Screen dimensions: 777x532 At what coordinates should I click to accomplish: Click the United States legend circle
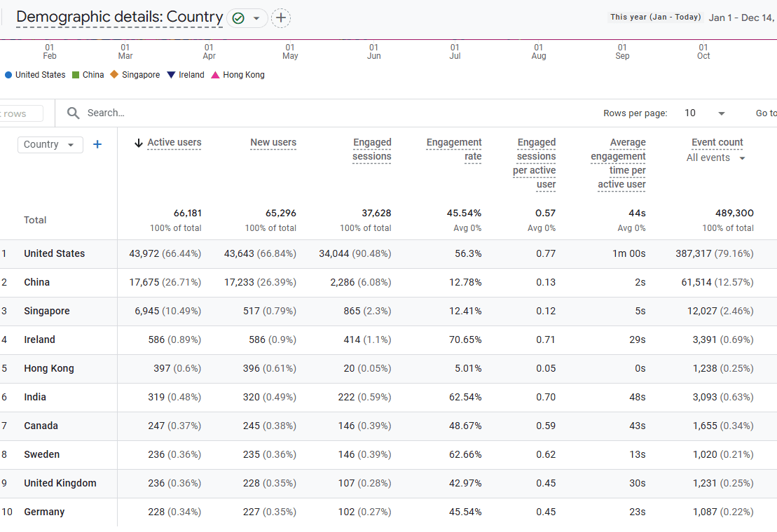coord(8,75)
